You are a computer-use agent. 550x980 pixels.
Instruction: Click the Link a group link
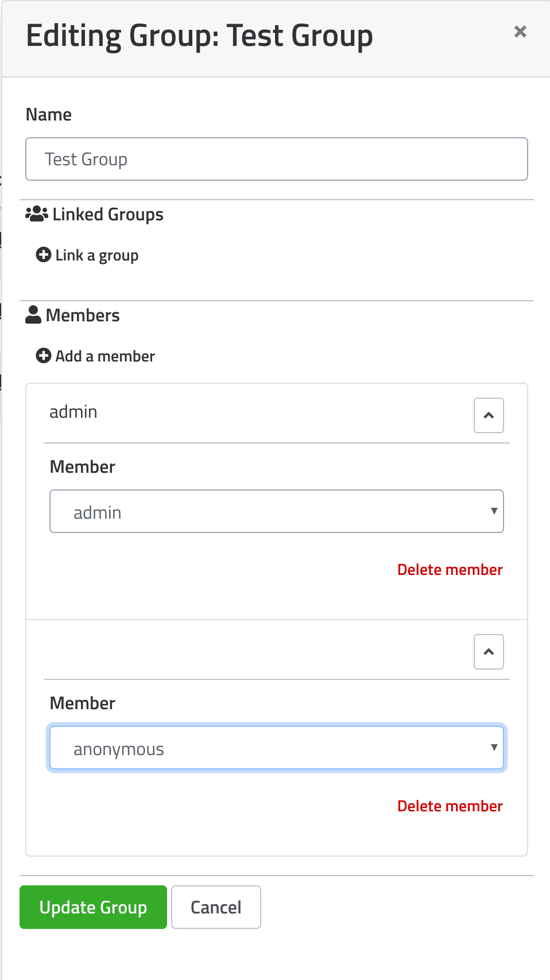tap(96, 255)
